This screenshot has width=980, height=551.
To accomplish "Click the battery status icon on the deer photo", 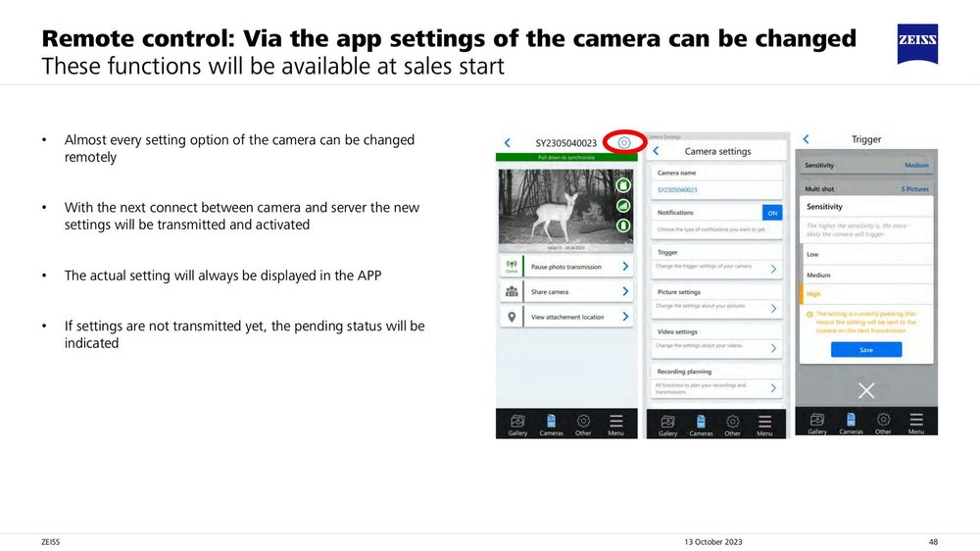I will tap(622, 225).
